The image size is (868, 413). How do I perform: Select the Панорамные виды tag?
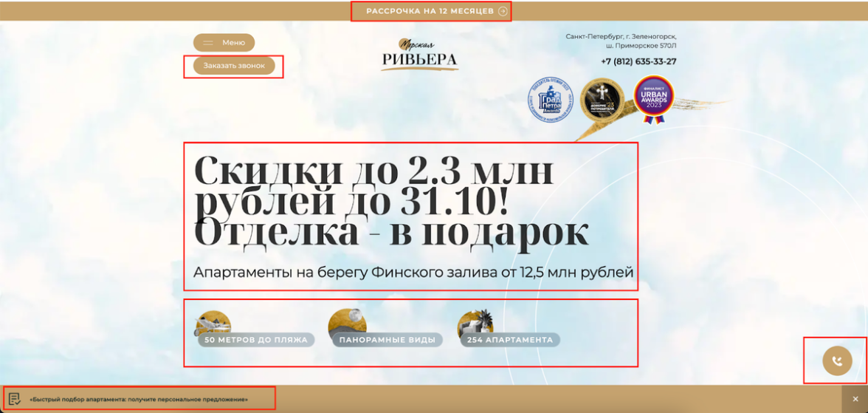[x=387, y=340]
